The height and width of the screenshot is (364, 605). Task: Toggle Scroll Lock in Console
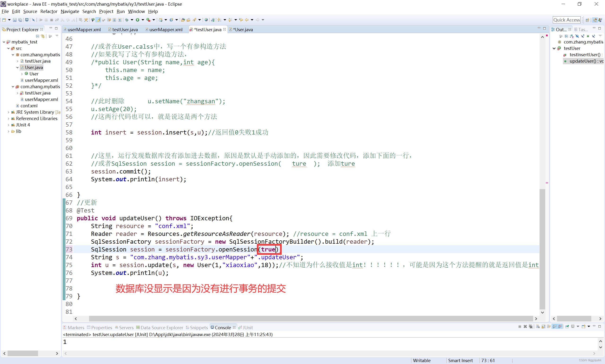pyautogui.click(x=543, y=326)
